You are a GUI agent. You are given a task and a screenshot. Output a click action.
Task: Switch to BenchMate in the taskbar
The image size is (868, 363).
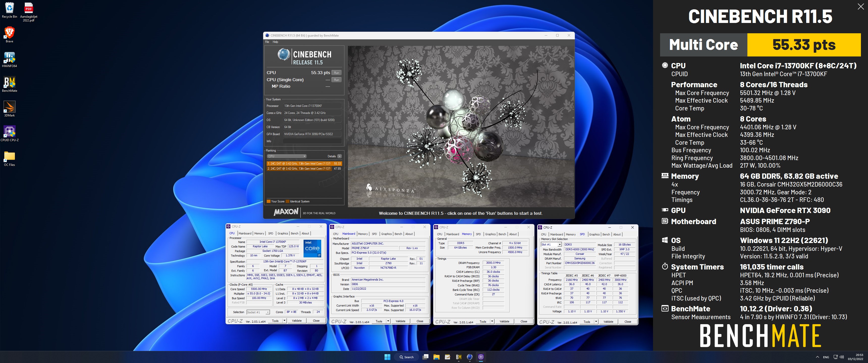[458, 357]
